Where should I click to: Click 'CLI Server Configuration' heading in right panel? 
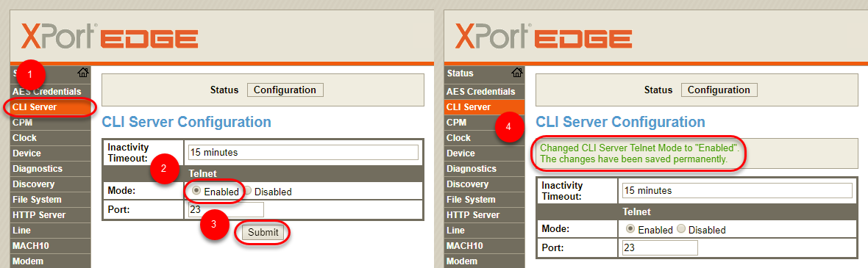click(621, 122)
